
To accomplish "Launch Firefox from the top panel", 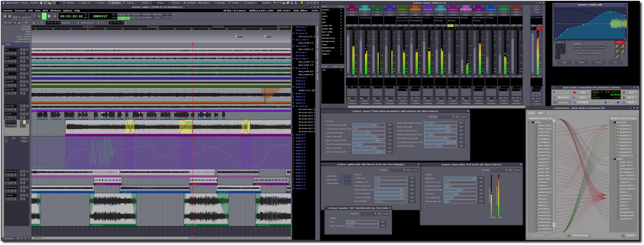I will (x=54, y=3).
